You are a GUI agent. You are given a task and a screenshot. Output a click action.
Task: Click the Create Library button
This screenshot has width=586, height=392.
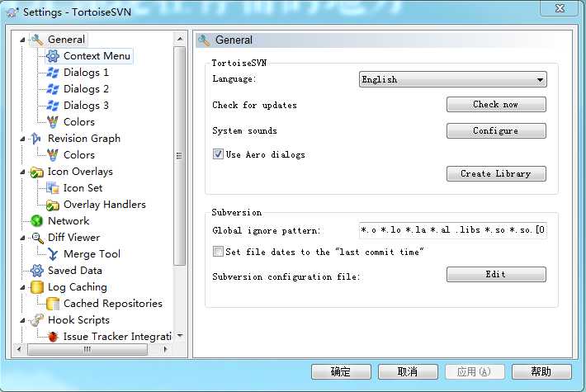[x=496, y=174]
